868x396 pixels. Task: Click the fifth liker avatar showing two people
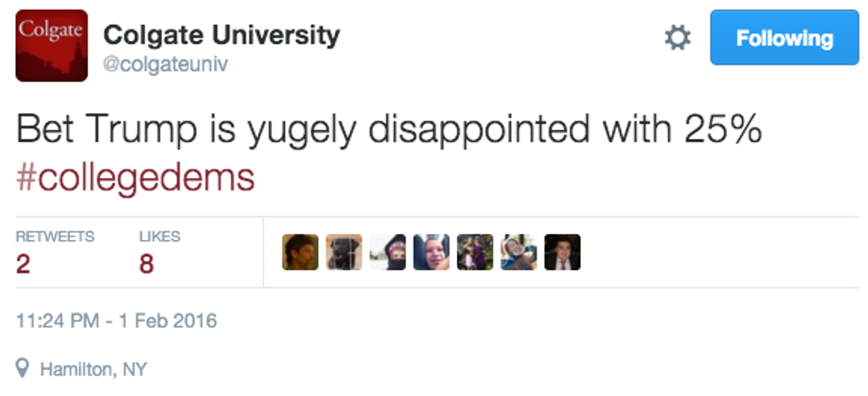click(x=475, y=252)
